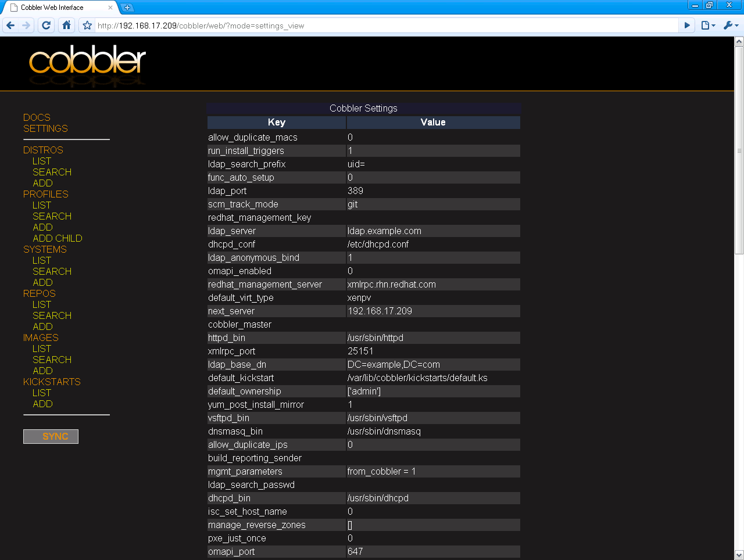Open the page menu icon
This screenshot has height=560, width=744.
[707, 26]
